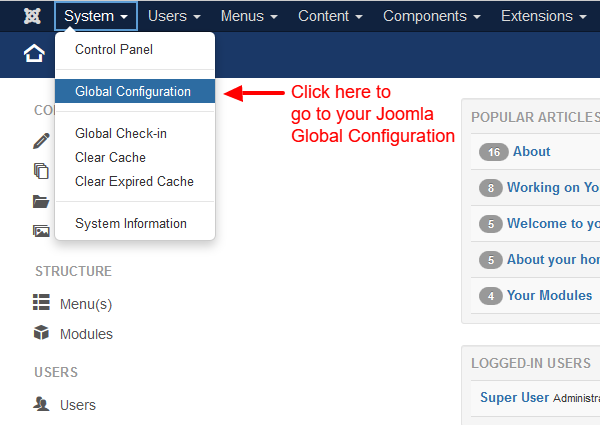Open the About your hom... article link

point(553,259)
